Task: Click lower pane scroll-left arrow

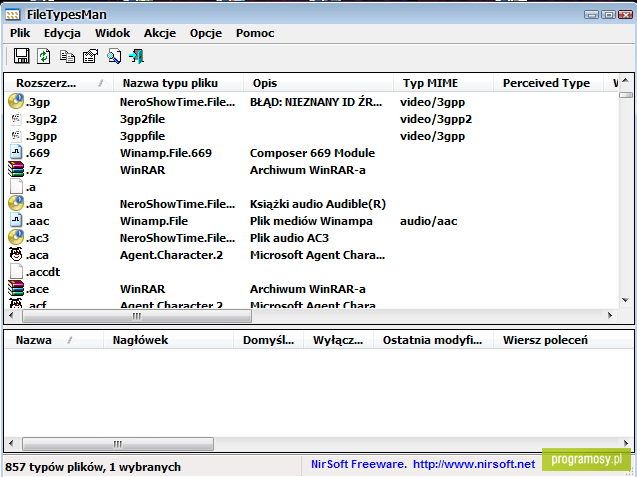Action: [x=11, y=443]
